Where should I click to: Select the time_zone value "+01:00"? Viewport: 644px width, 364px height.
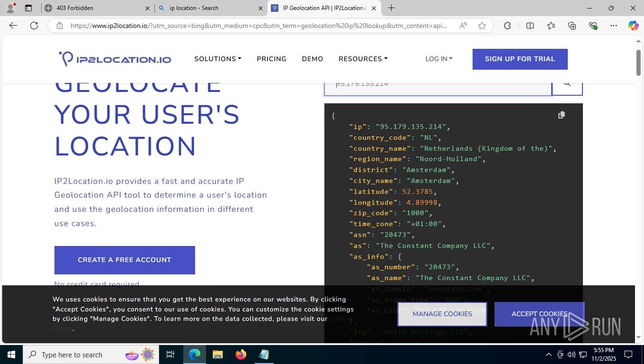tap(424, 224)
